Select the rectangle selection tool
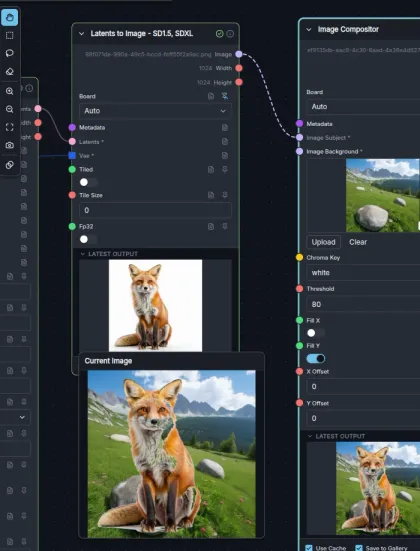 pos(9,35)
